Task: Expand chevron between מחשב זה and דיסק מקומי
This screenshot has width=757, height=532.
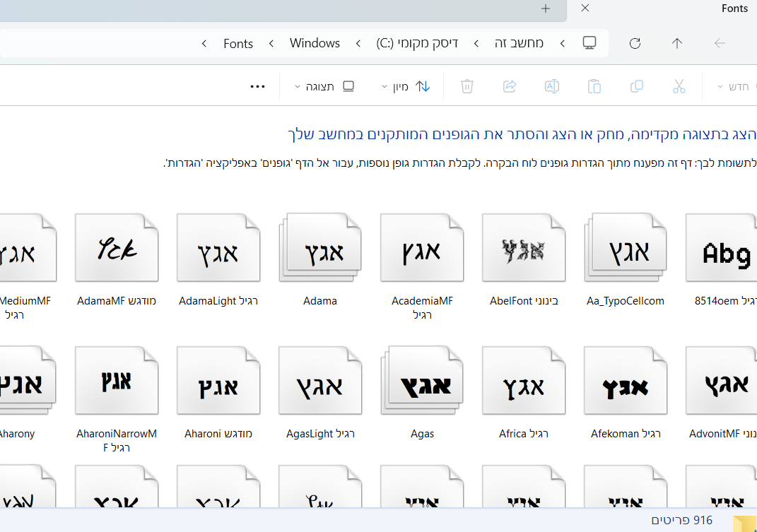Action: point(476,43)
